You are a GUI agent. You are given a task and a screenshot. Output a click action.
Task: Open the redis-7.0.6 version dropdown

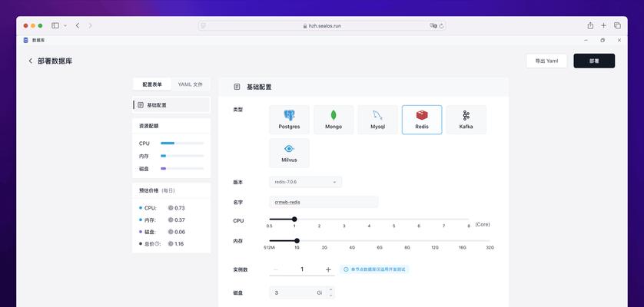click(x=306, y=182)
